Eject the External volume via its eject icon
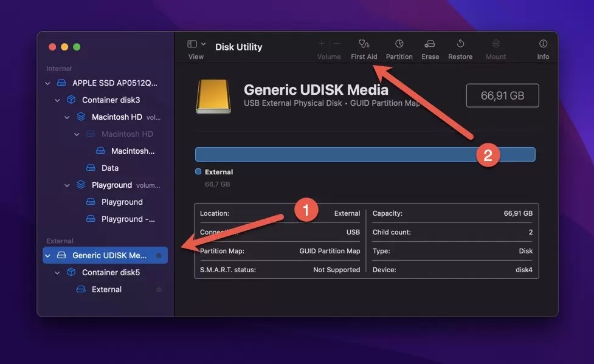The width and height of the screenshot is (594, 364). [x=158, y=289]
